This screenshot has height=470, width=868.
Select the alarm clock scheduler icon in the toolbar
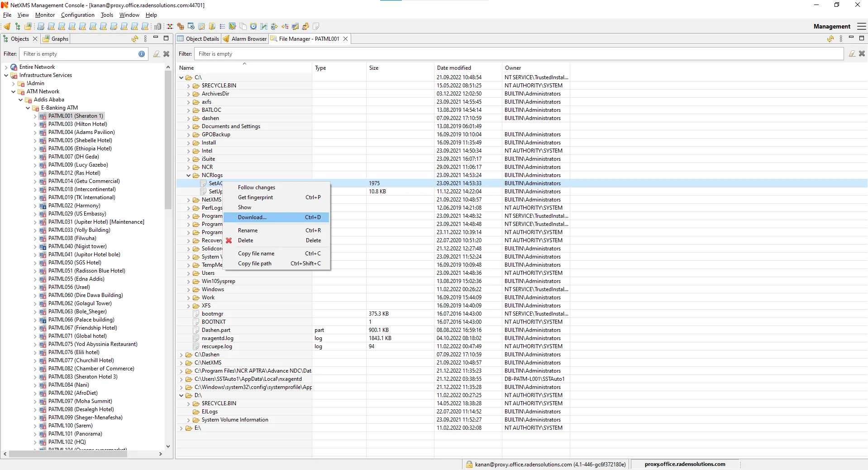tap(253, 27)
